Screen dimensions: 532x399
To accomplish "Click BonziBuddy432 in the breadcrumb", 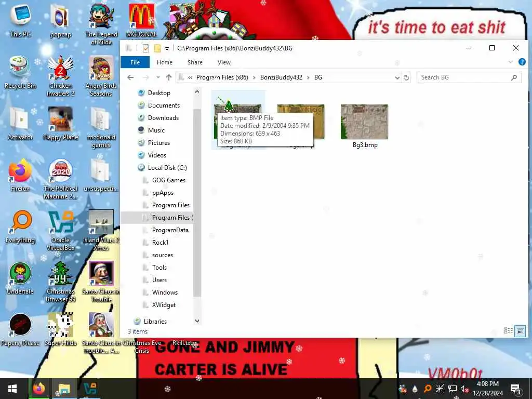I will coord(281,77).
